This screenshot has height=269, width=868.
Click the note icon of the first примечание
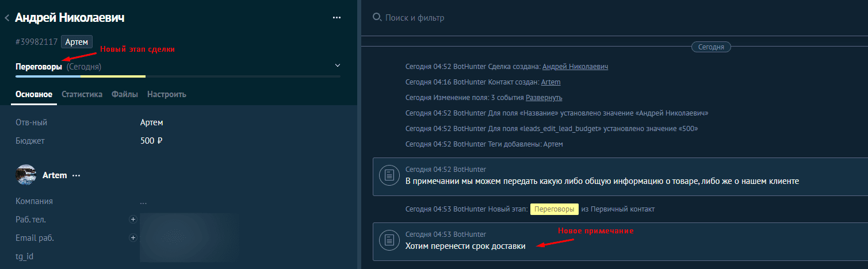pos(389,175)
